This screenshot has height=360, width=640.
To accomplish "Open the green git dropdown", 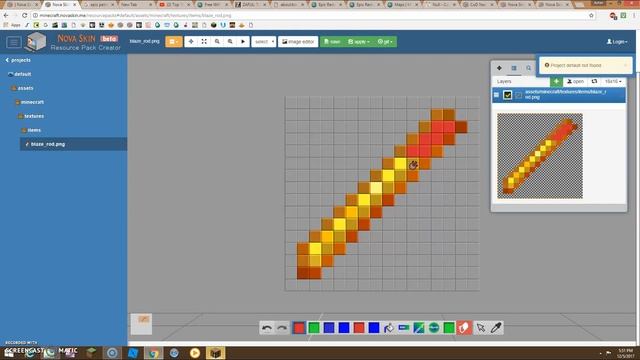I will pos(385,42).
